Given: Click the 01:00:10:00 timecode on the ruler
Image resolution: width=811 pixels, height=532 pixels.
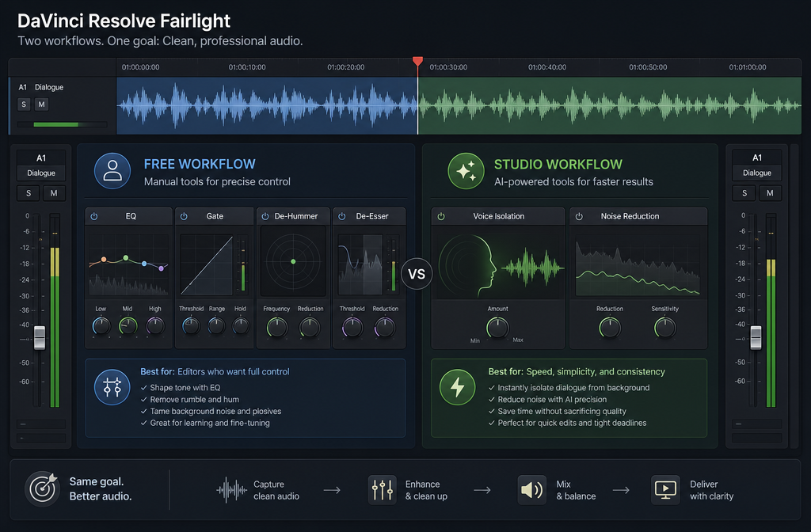Looking at the screenshot, I should pos(247,67).
